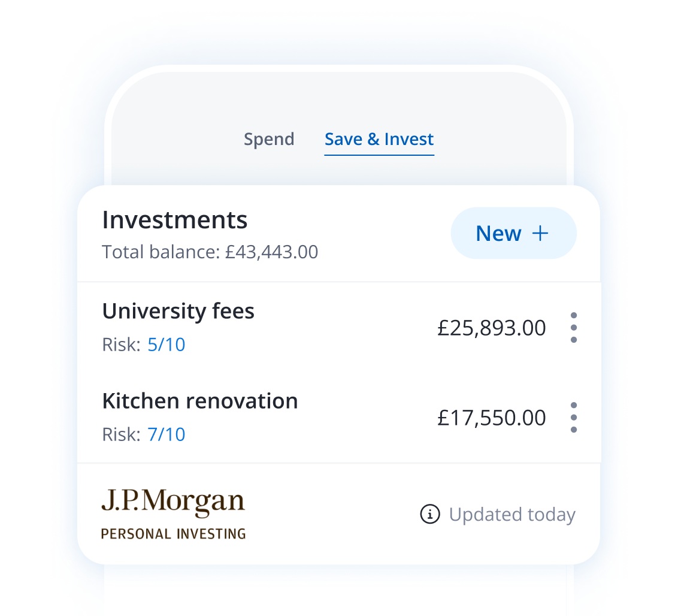Open the Kitchen renovation options menu
The height and width of the screenshot is (616, 678).
click(573, 417)
